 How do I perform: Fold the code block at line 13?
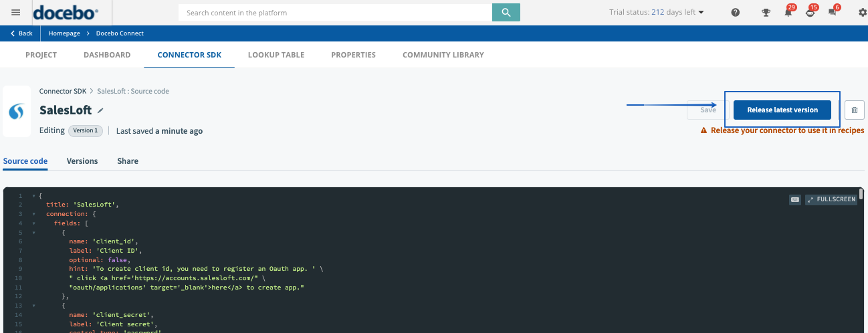33,305
